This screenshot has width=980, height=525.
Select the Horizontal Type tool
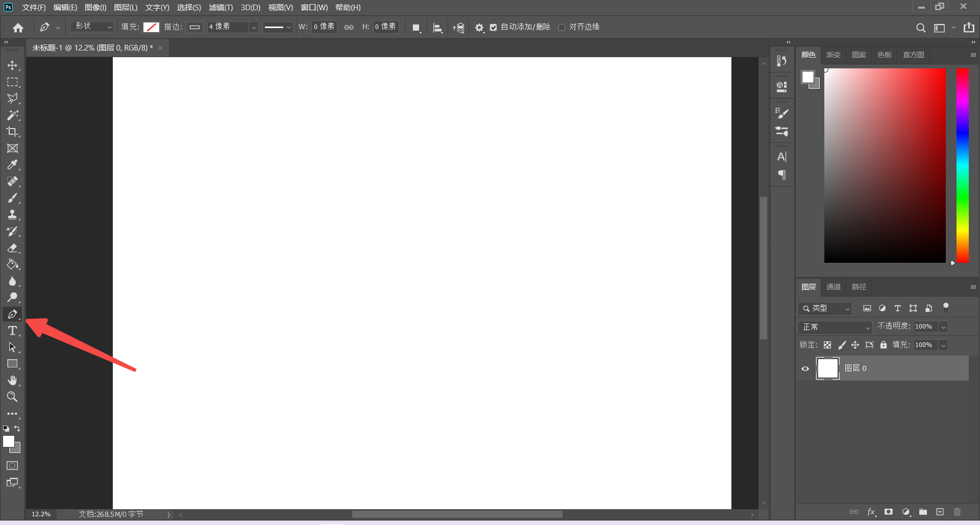[x=12, y=331]
